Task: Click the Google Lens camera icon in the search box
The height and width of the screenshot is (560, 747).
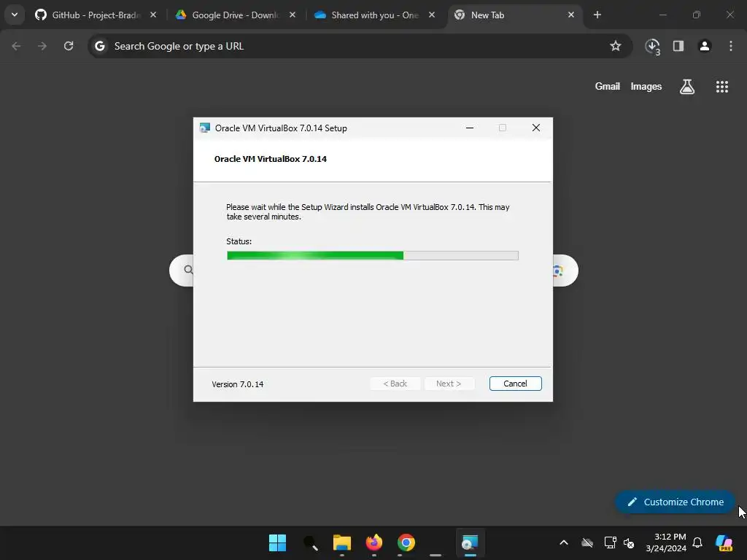Action: click(558, 271)
